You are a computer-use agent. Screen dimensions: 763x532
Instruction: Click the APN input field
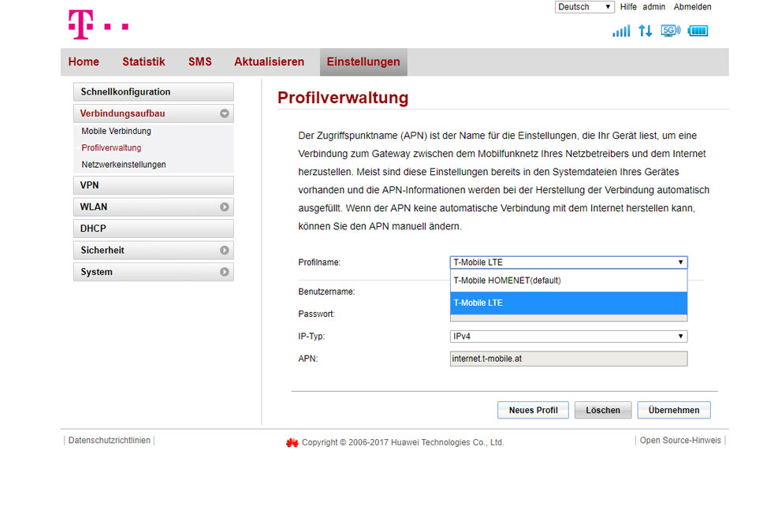click(x=568, y=359)
